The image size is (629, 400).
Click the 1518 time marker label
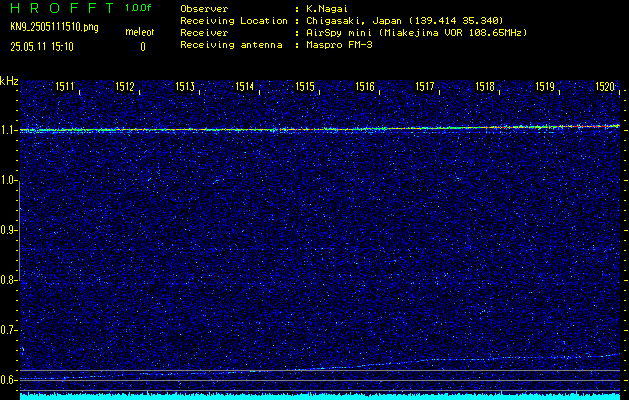(485, 86)
